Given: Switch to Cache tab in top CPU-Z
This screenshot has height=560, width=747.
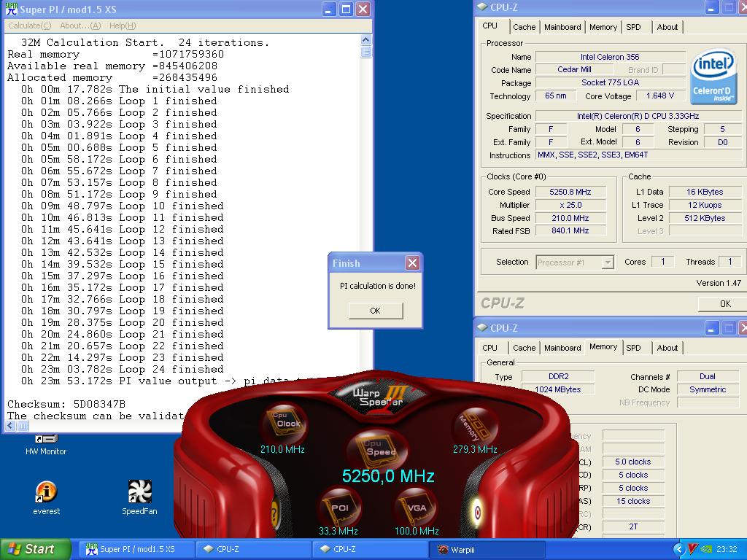Looking at the screenshot, I should [x=524, y=27].
